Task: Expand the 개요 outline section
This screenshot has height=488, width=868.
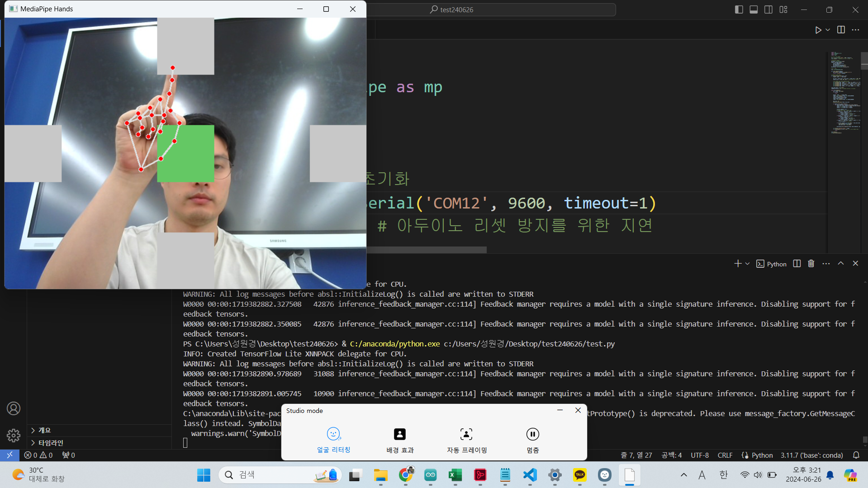Action: (100, 430)
